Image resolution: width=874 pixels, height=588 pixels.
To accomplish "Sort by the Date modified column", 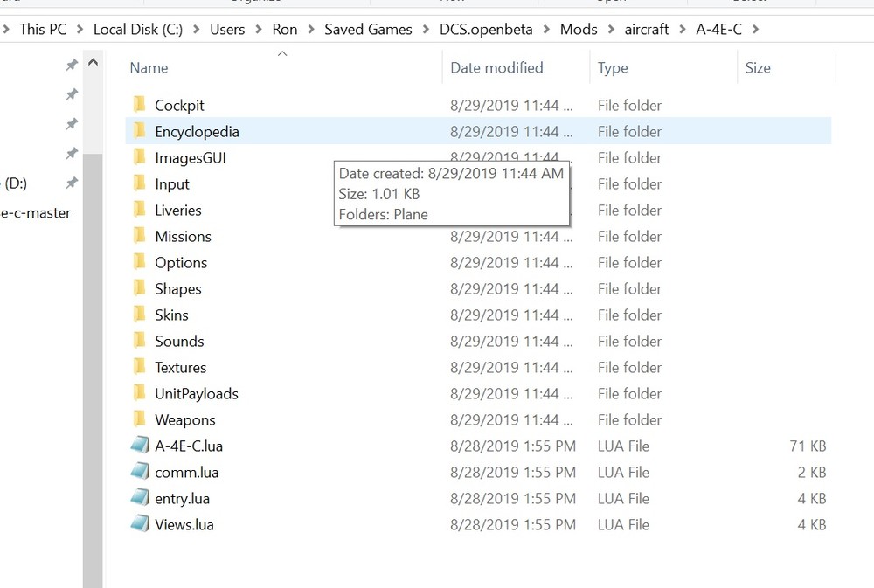I will [496, 68].
